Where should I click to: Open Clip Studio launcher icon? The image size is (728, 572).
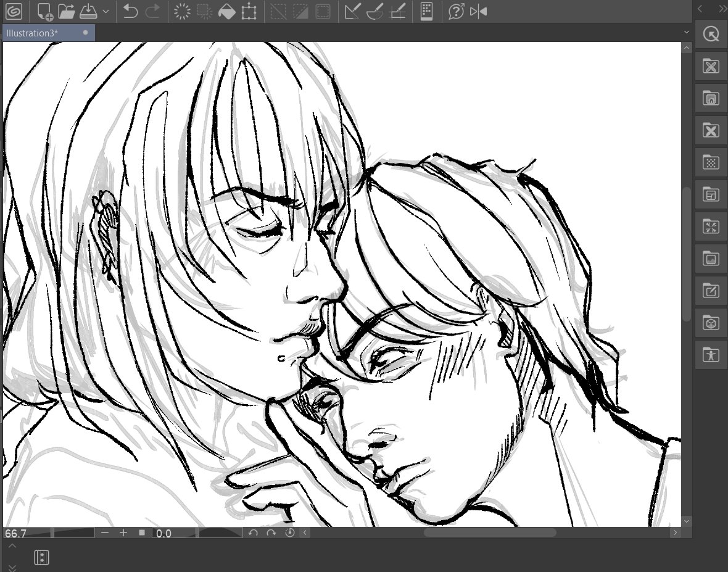tap(14, 11)
